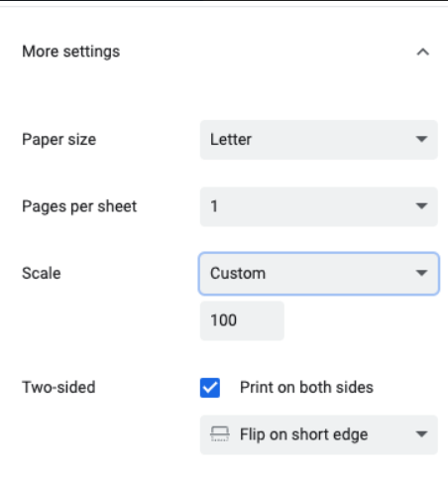Click the Letter value in Paper size

pyautogui.click(x=231, y=140)
